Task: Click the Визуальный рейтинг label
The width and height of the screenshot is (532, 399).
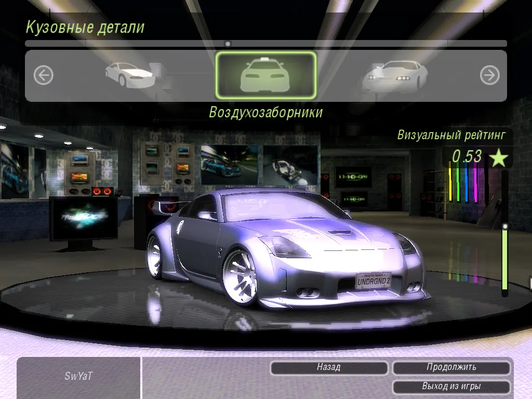Action: point(451,135)
